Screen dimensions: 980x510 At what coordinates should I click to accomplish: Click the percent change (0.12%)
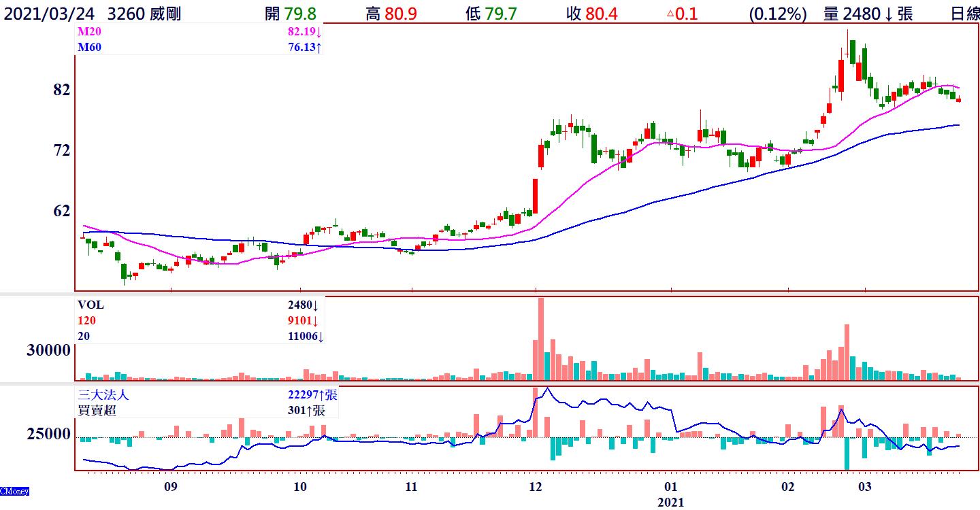click(x=778, y=13)
